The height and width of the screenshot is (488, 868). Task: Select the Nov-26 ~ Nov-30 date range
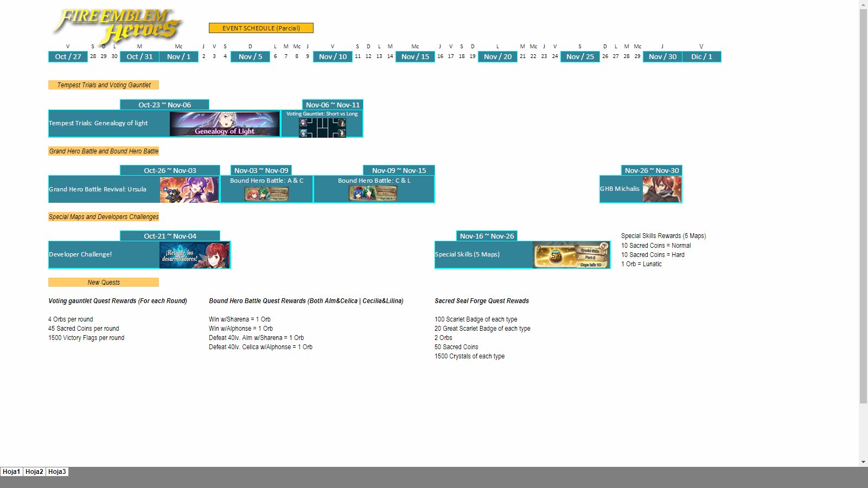pos(652,171)
